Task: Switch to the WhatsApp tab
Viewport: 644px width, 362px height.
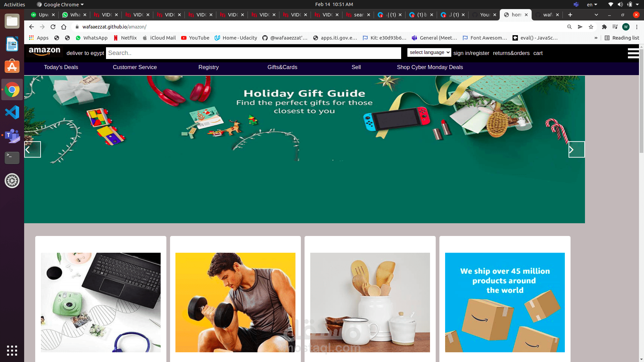Action: tap(74, 15)
